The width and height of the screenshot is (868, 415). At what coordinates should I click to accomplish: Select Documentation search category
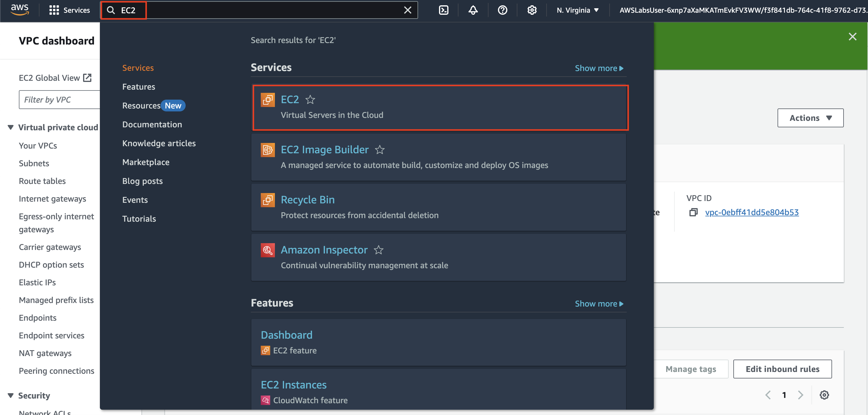pyautogui.click(x=152, y=124)
